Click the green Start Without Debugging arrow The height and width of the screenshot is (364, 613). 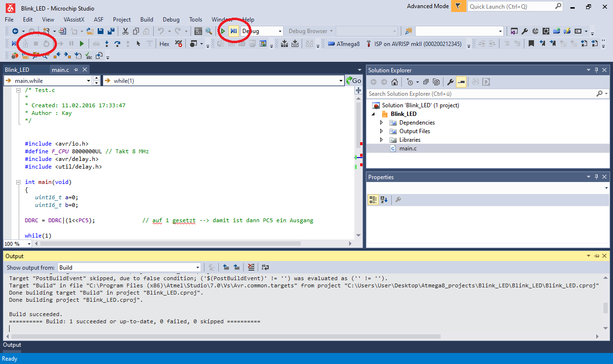pos(223,31)
